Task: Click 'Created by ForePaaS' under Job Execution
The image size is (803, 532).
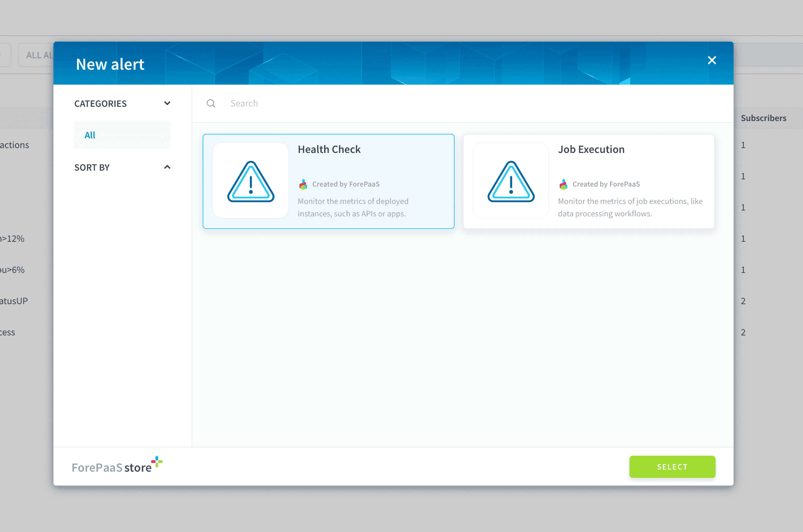Action: pyautogui.click(x=606, y=184)
